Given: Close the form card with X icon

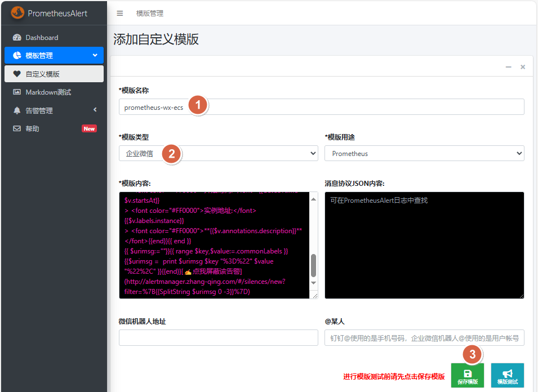Looking at the screenshot, I should pyautogui.click(x=523, y=67).
